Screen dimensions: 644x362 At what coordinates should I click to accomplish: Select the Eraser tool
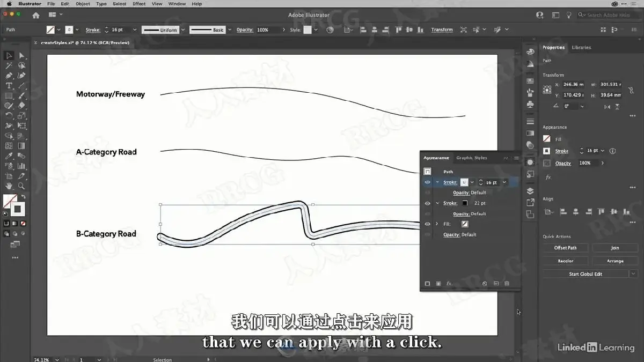[x=21, y=106]
